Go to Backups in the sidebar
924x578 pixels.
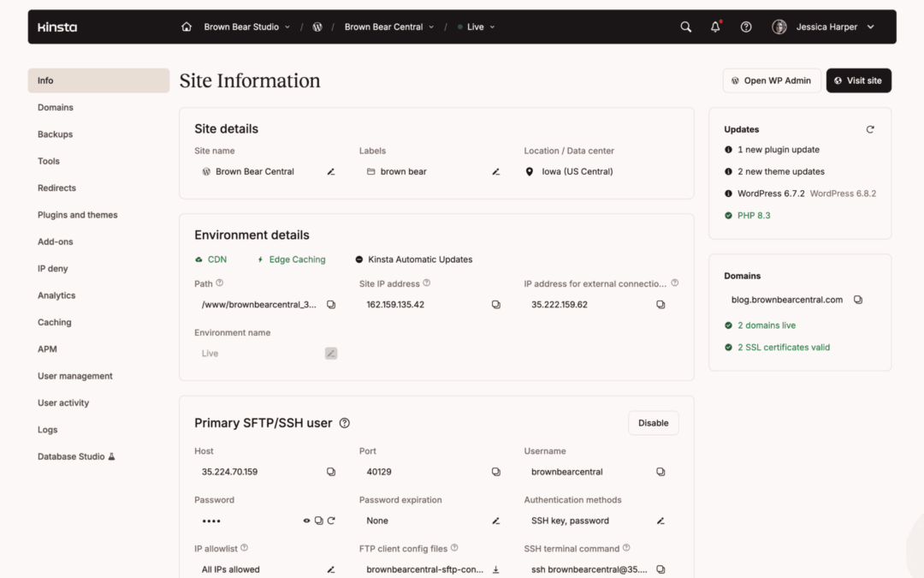tap(55, 134)
